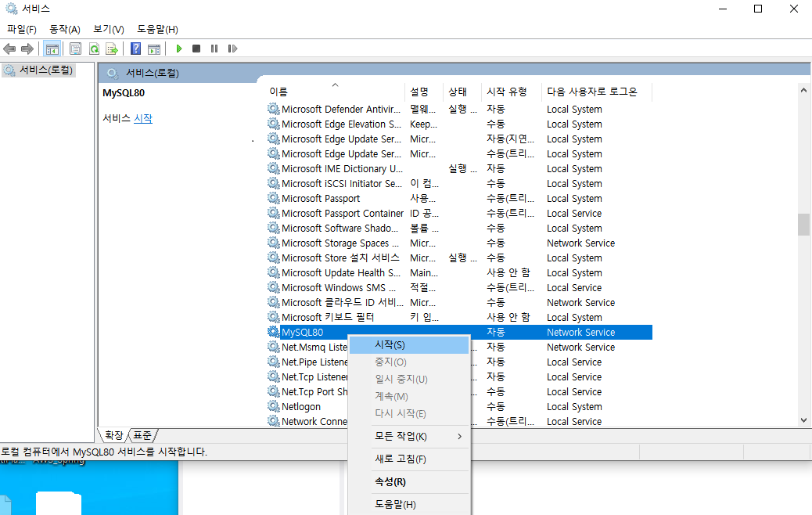This screenshot has width=812, height=515.
Task: Click the Pause Service toolbar icon
Action: [214, 49]
